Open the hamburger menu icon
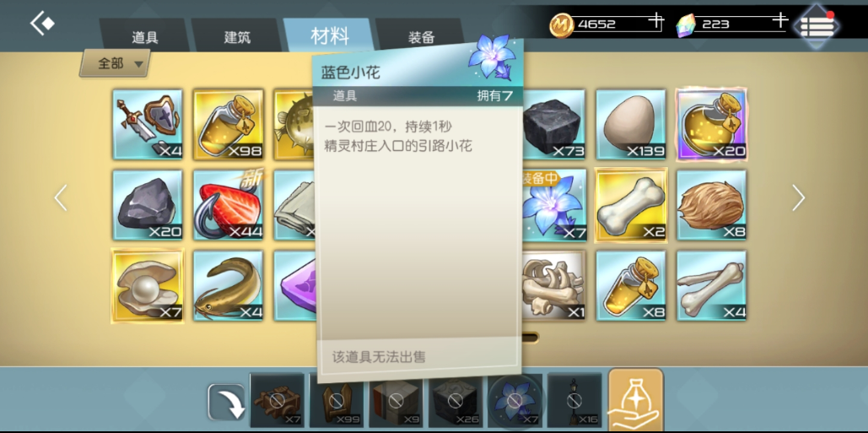 pyautogui.click(x=817, y=25)
